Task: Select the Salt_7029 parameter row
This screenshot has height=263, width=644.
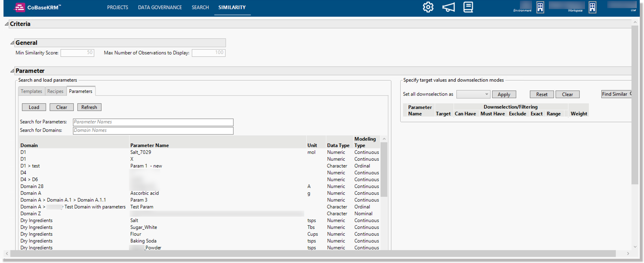Action: coord(200,152)
